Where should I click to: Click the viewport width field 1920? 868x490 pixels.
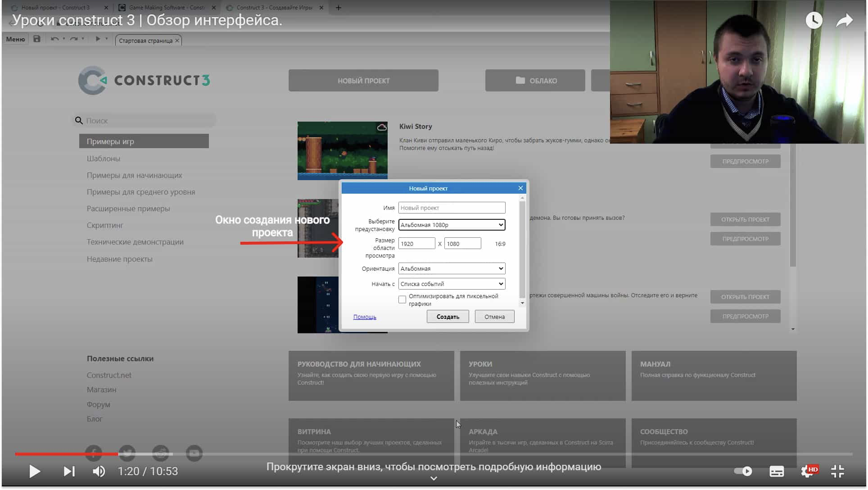coord(416,244)
